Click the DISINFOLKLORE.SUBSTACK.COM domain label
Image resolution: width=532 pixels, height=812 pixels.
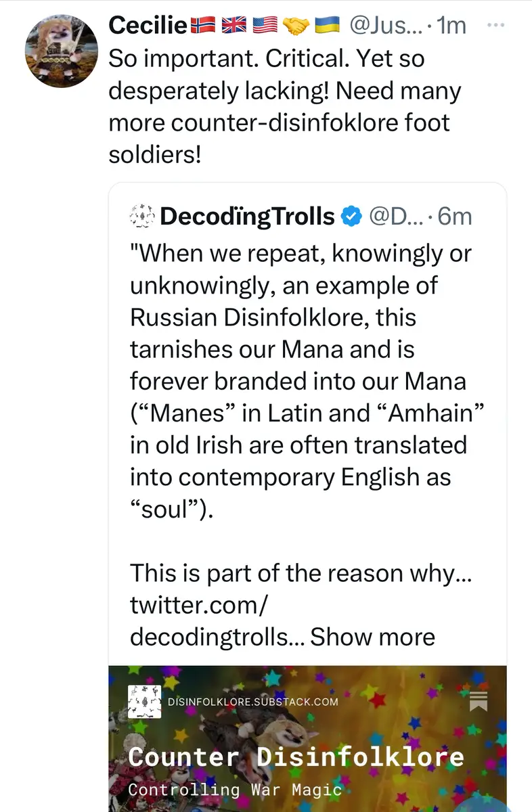pyautogui.click(x=253, y=701)
